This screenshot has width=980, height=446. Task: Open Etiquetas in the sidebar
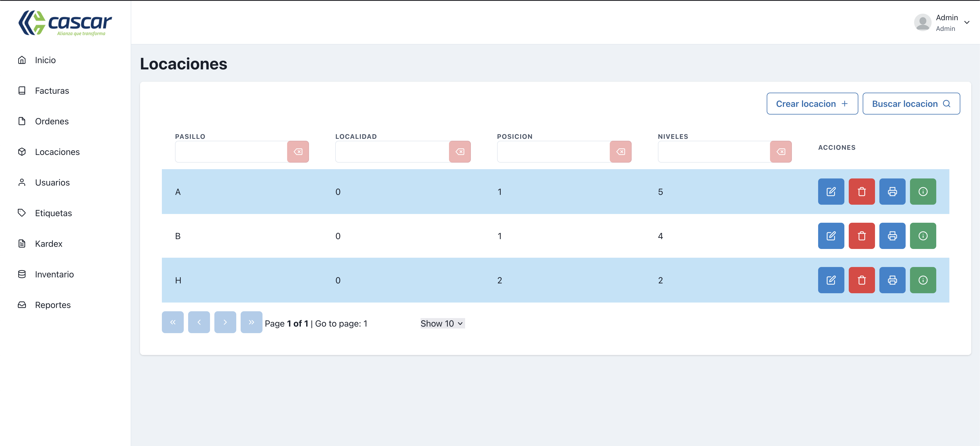(x=53, y=213)
